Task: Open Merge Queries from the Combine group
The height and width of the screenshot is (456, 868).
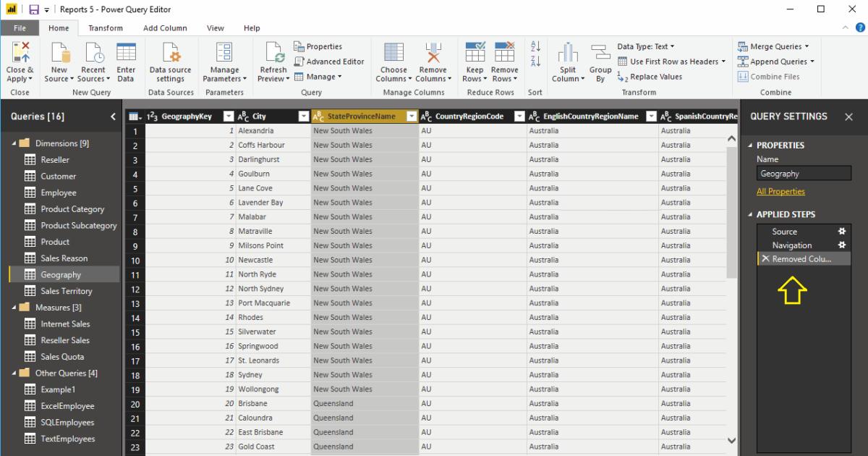Action: 773,46
